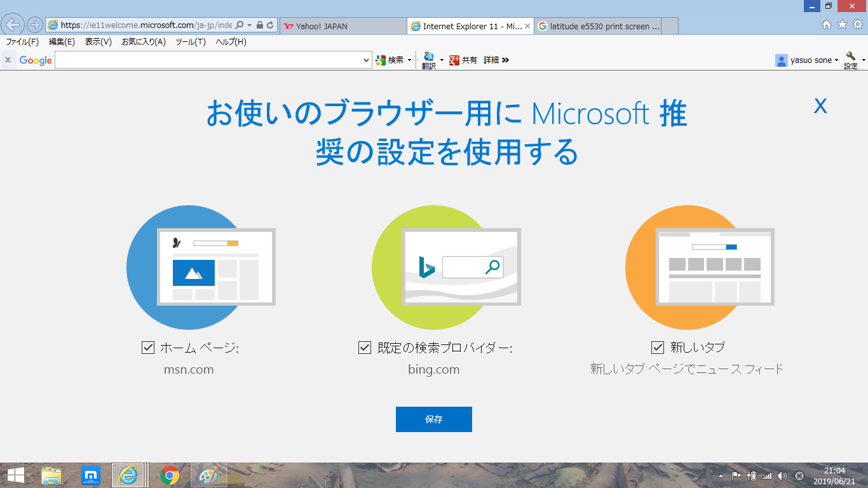Show hidden system tray icons arrow
This screenshot has height=488, width=868.
[721, 476]
